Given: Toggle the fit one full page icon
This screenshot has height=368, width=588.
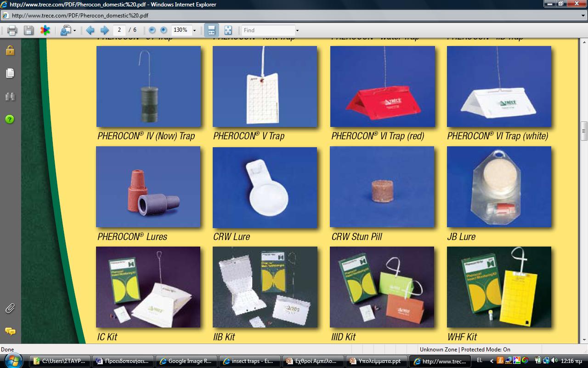Looking at the screenshot, I should [x=228, y=30].
